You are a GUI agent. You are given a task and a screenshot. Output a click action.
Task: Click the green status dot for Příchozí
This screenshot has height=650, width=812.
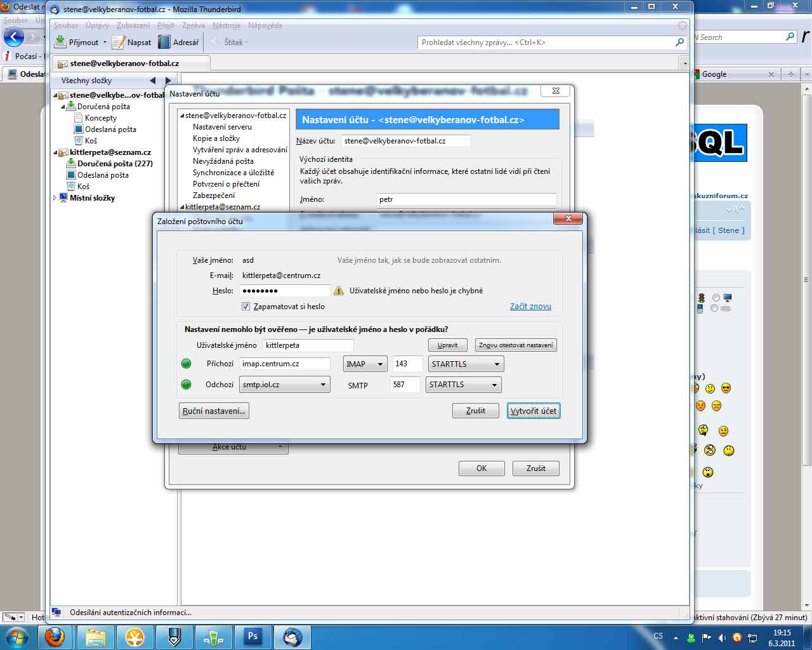pyautogui.click(x=186, y=364)
